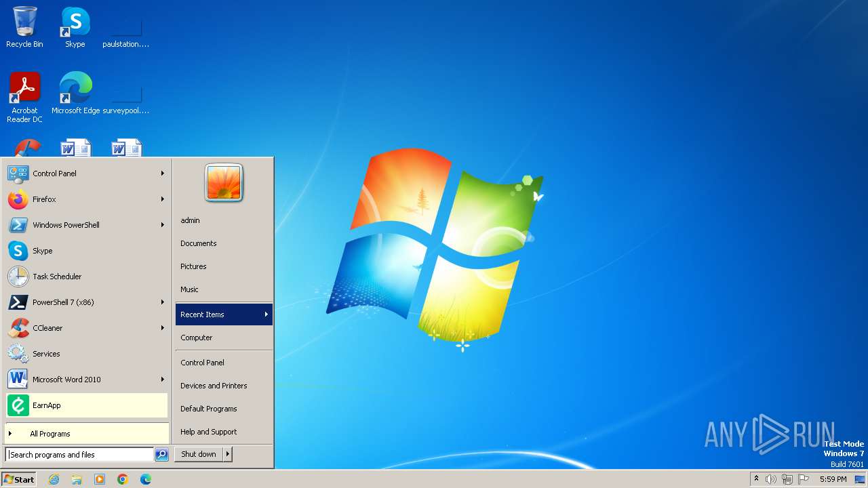Launch PowerShell 7 (x86) from Start menu
Image resolution: width=868 pixels, height=488 pixels.
click(x=86, y=302)
